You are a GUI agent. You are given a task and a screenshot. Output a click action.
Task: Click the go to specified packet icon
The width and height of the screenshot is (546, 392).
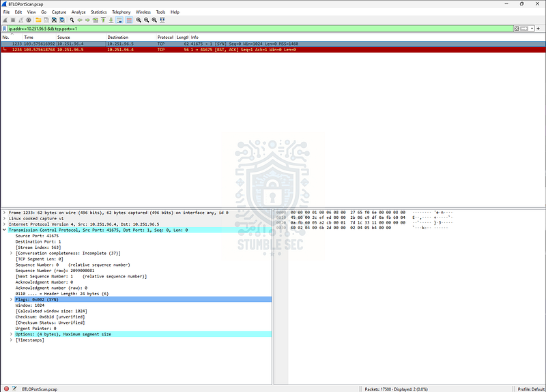pos(96,20)
